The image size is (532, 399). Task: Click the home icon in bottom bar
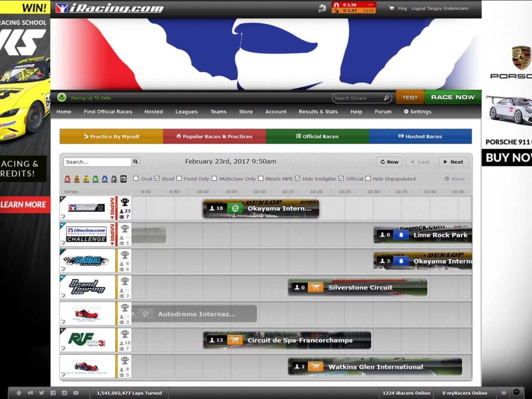point(19,393)
